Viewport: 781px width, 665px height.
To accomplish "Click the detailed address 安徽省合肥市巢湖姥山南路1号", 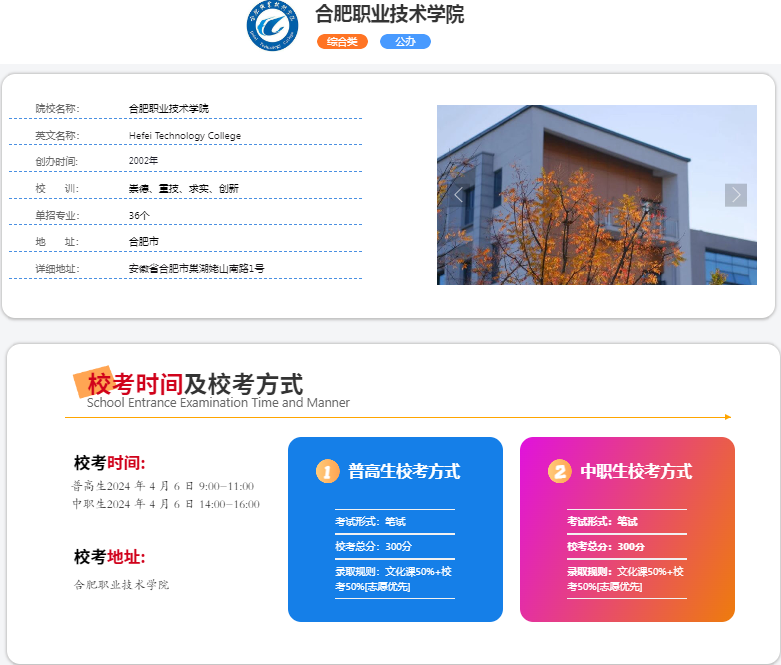I will [196, 268].
